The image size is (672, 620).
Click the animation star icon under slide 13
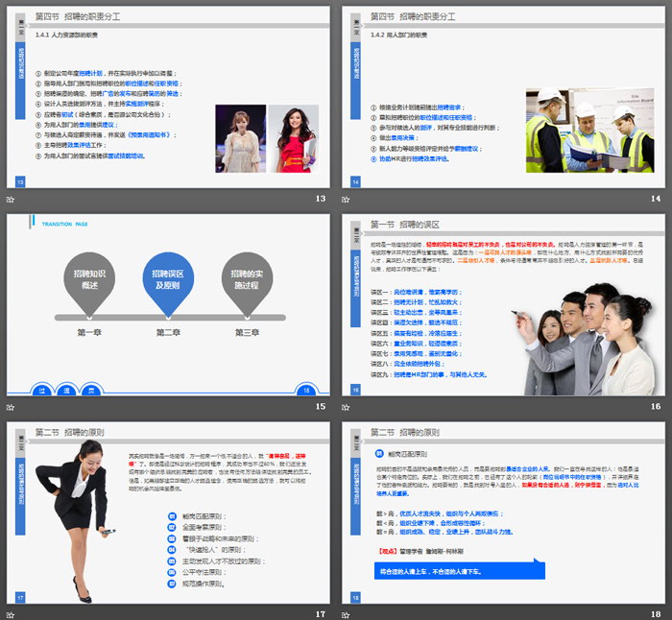[x=10, y=199]
